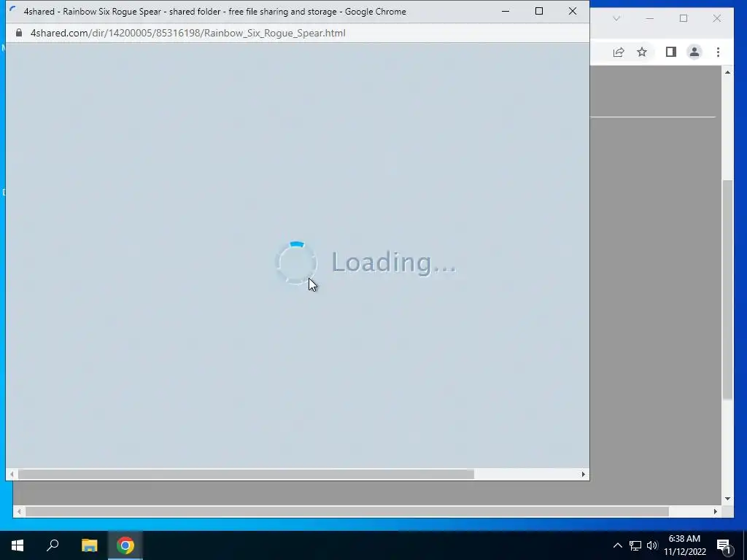
Task: Minimize the background Chrome window
Action: pos(650,18)
